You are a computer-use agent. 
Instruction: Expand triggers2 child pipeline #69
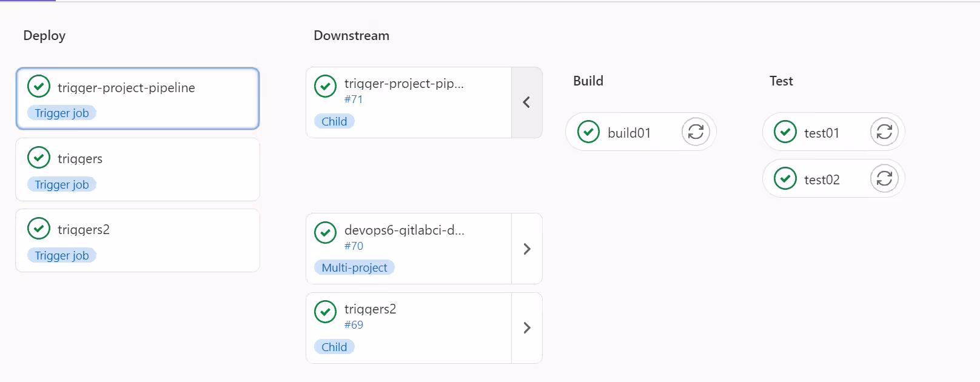click(526, 328)
